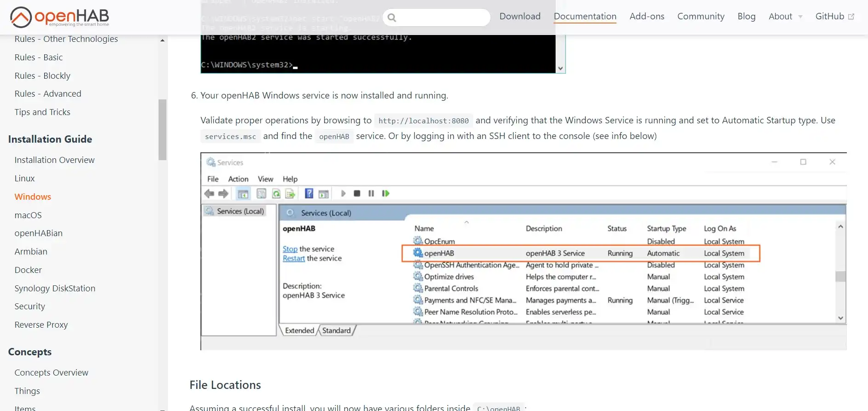Click the external link icon next to GitHub
The height and width of the screenshot is (411, 868).
coord(851,17)
